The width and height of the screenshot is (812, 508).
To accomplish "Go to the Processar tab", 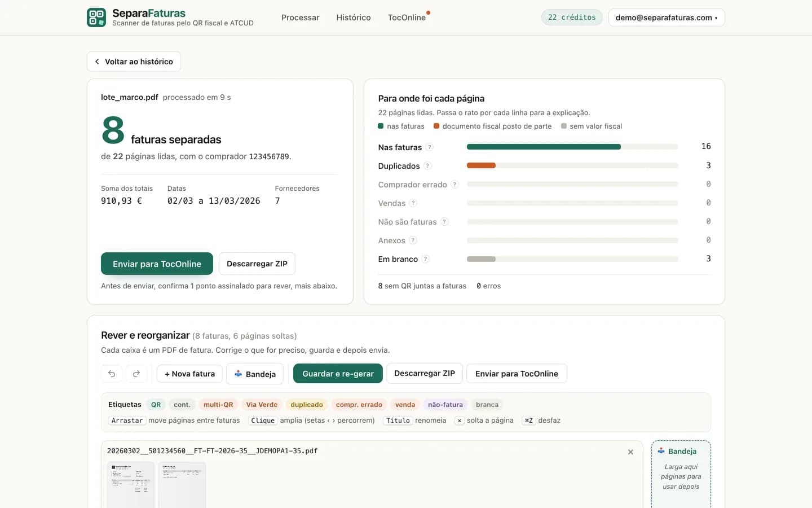I will click(300, 17).
